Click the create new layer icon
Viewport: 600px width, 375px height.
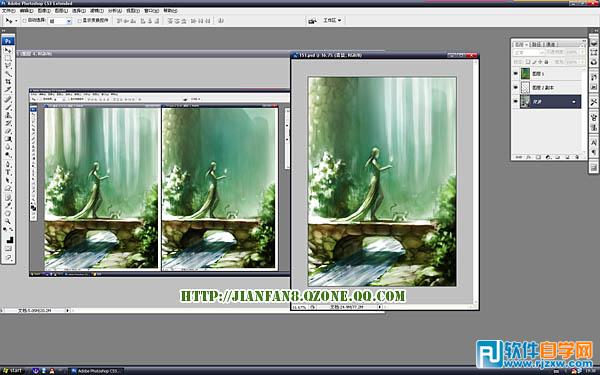click(x=567, y=157)
